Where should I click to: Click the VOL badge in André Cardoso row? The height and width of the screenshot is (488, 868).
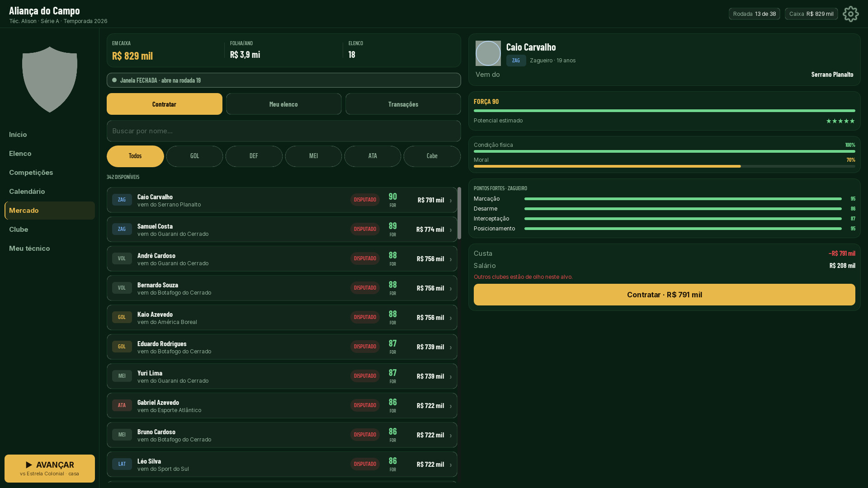coord(122,258)
